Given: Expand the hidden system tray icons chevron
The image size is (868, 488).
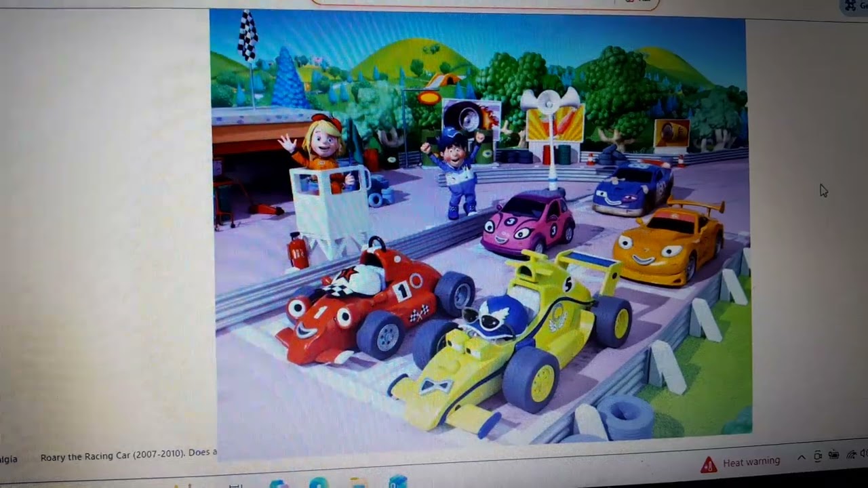Looking at the screenshot, I should (802, 457).
